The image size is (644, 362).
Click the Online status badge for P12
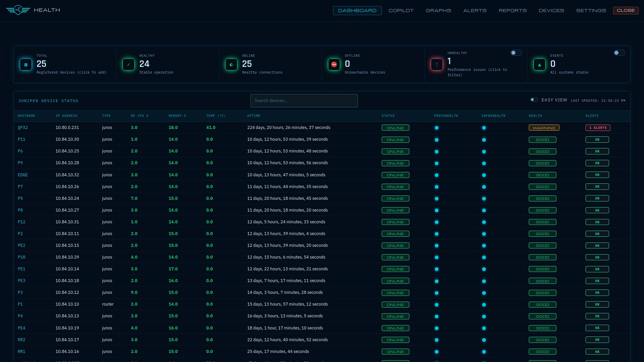click(395, 222)
